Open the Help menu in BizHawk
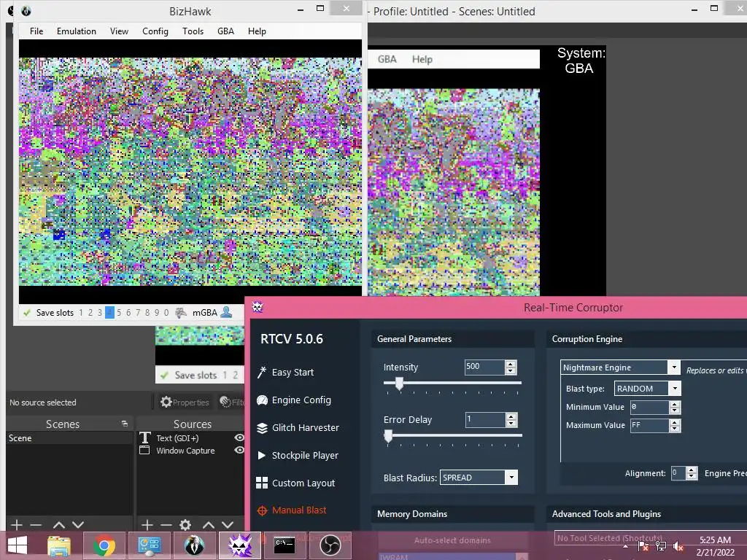 pyautogui.click(x=257, y=31)
